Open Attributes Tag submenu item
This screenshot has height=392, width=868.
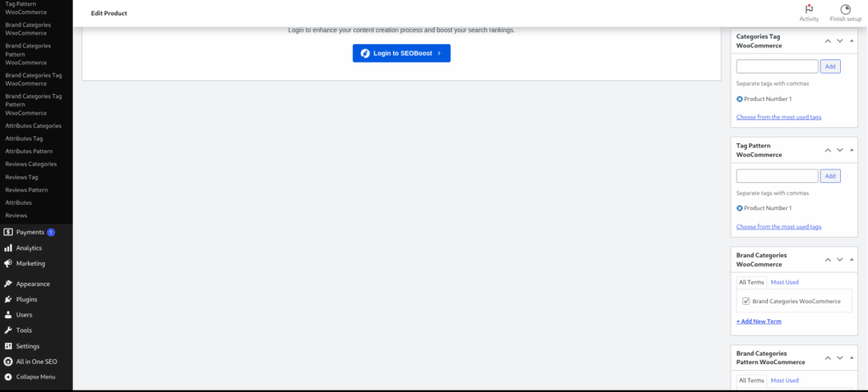(x=24, y=139)
